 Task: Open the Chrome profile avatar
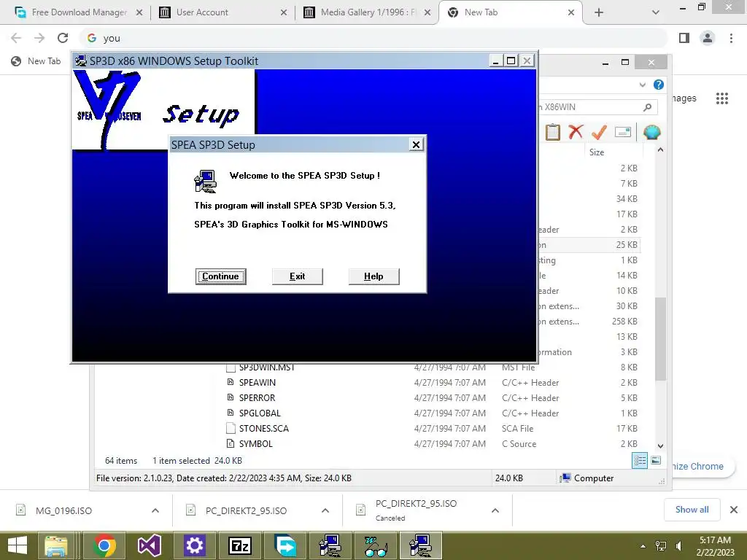pyautogui.click(x=708, y=38)
